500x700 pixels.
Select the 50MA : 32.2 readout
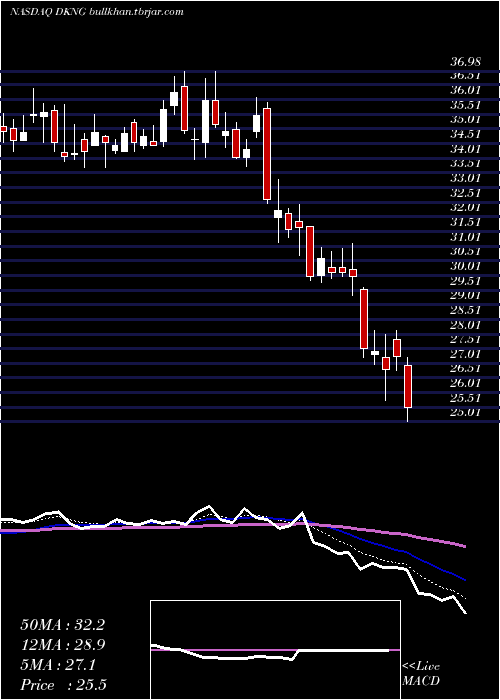[x=62, y=625]
